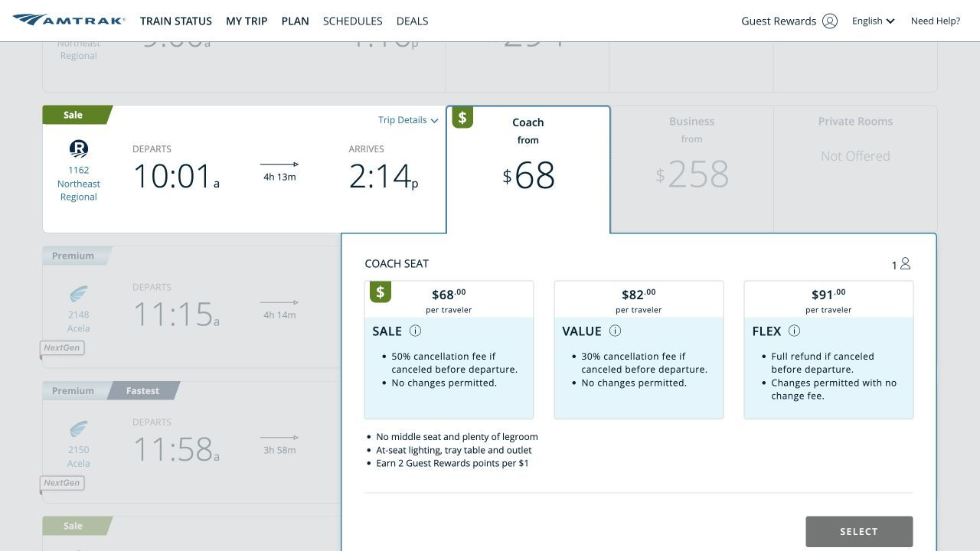This screenshot has height=551, width=980.
Task: Switch to Business $258 fare tab
Action: [691, 169]
